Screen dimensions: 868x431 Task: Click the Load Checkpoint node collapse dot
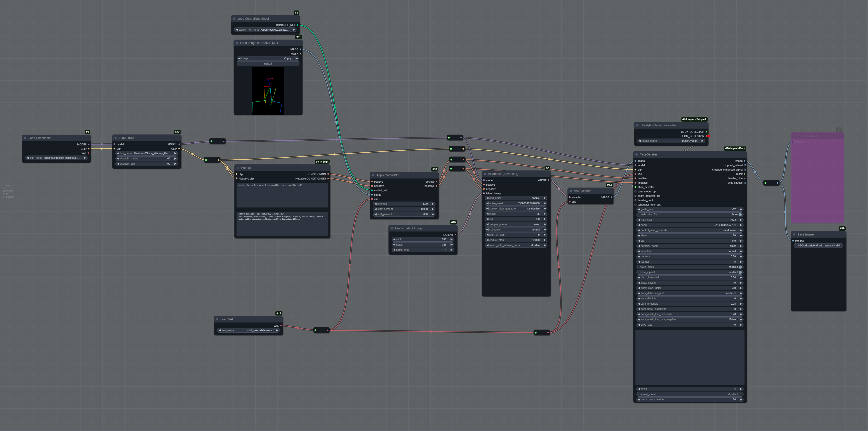tap(25, 138)
